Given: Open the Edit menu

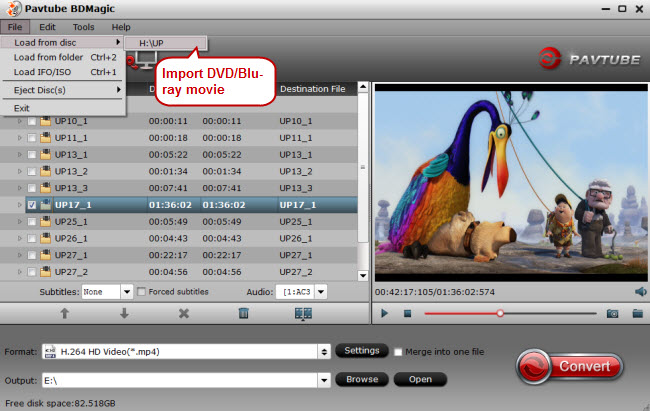Looking at the screenshot, I should pyautogui.click(x=47, y=27).
